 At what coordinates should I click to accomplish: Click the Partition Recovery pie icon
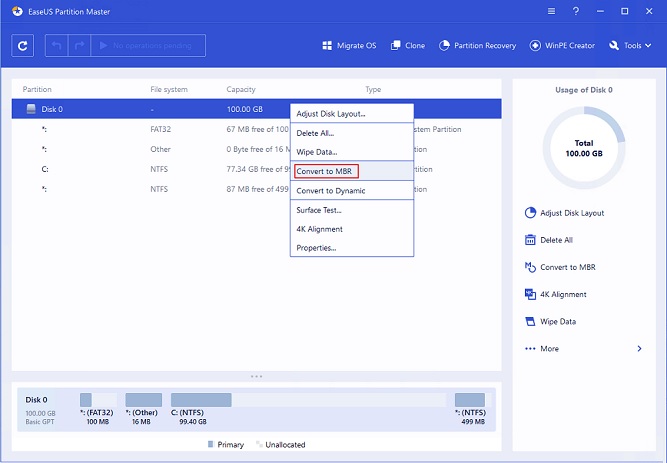tap(444, 46)
